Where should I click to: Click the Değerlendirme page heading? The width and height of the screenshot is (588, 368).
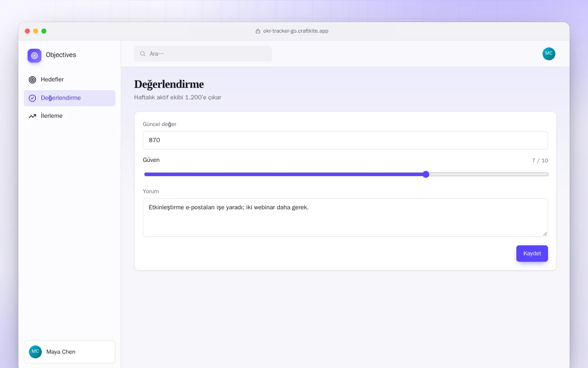pos(169,84)
